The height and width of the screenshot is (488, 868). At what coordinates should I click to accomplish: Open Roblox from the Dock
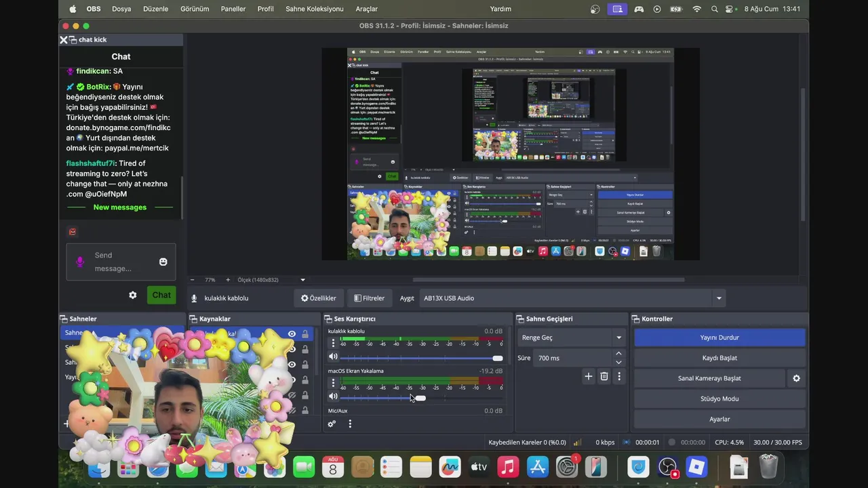pyautogui.click(x=697, y=467)
